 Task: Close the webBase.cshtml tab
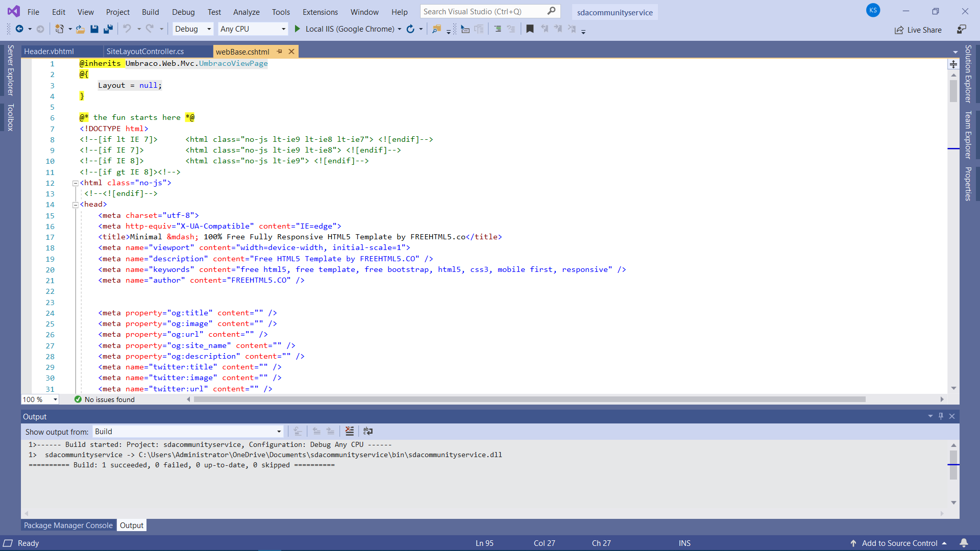(x=291, y=52)
